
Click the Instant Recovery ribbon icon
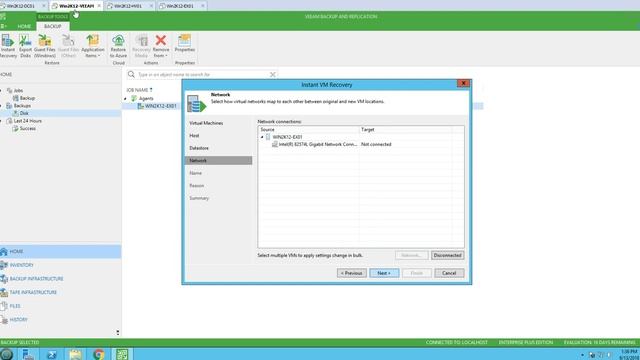click(7, 46)
